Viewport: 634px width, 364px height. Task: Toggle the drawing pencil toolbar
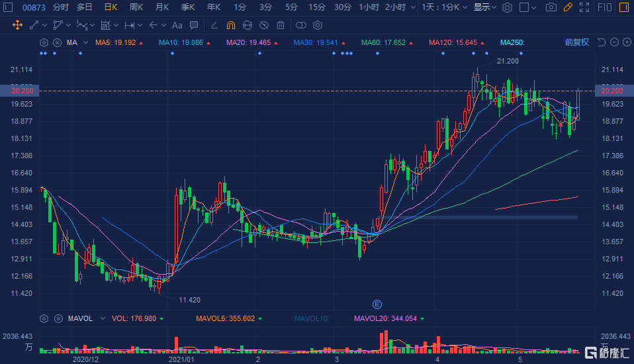(567, 7)
